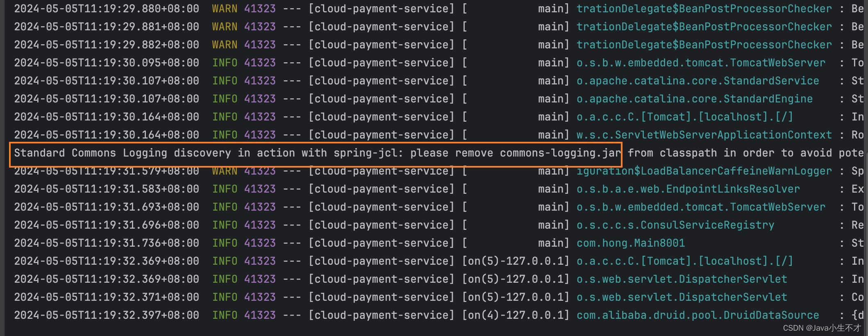Click 'spring-jcl:' in the Commons Logging message

369,153
